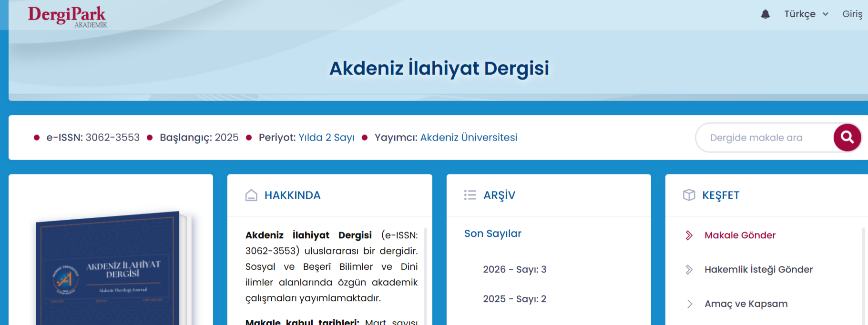Click the red magnifier search button
Screen dimensions: 868x325
click(847, 138)
